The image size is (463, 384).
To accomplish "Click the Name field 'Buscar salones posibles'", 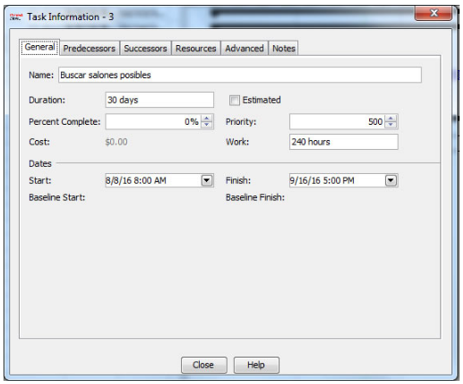I will click(x=240, y=75).
